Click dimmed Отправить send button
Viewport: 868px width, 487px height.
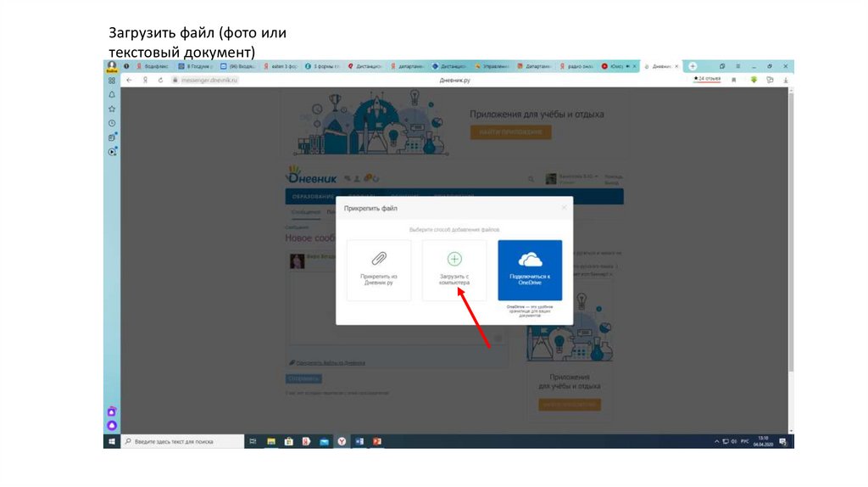pos(303,379)
